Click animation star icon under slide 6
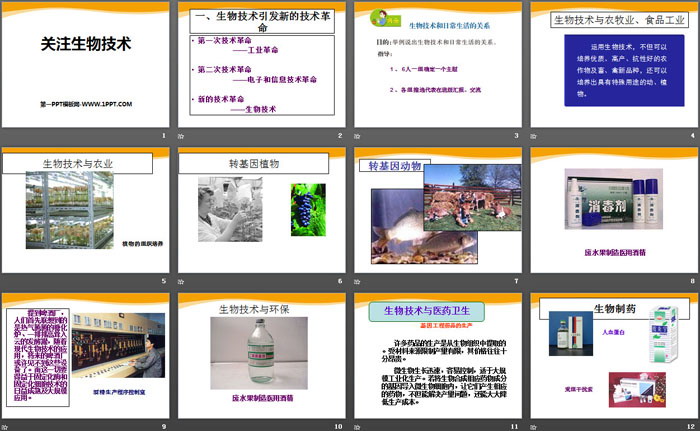The image size is (700, 431). pos(181,281)
